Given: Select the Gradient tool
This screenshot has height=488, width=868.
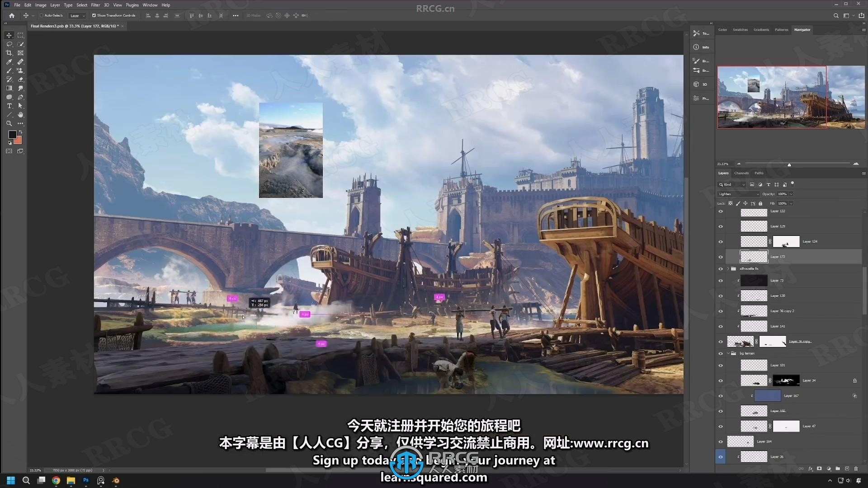Looking at the screenshot, I should coord(9,88).
